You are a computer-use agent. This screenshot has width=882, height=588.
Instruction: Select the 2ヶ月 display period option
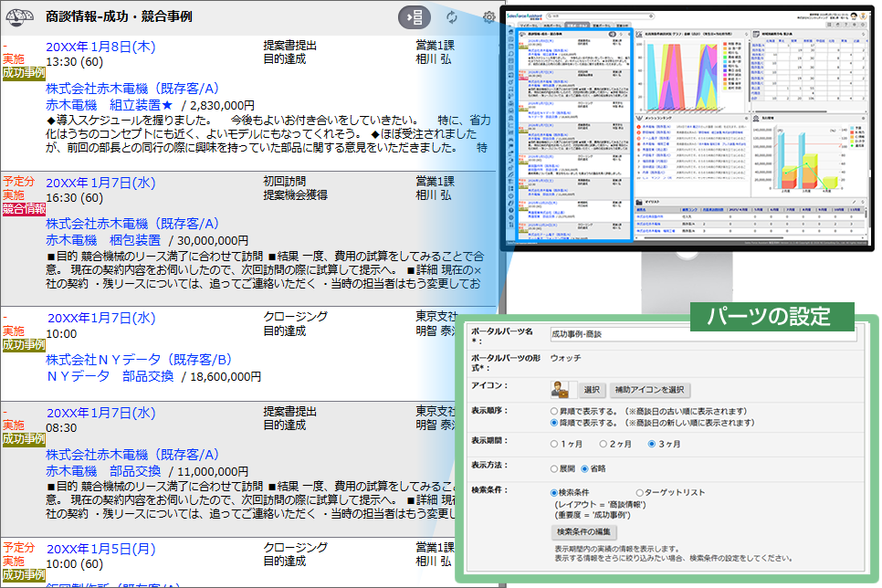[603, 444]
